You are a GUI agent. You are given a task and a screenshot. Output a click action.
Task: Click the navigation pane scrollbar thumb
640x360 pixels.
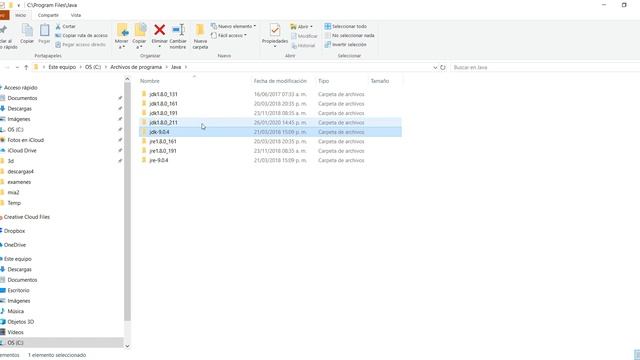pos(127,202)
